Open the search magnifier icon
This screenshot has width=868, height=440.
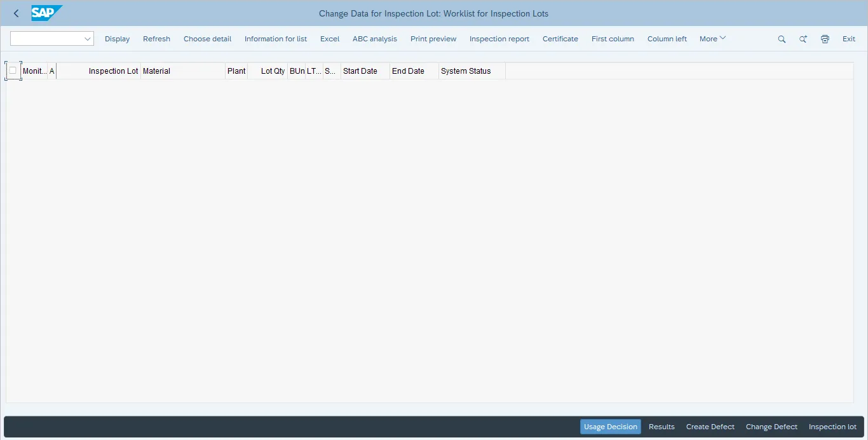pos(782,39)
